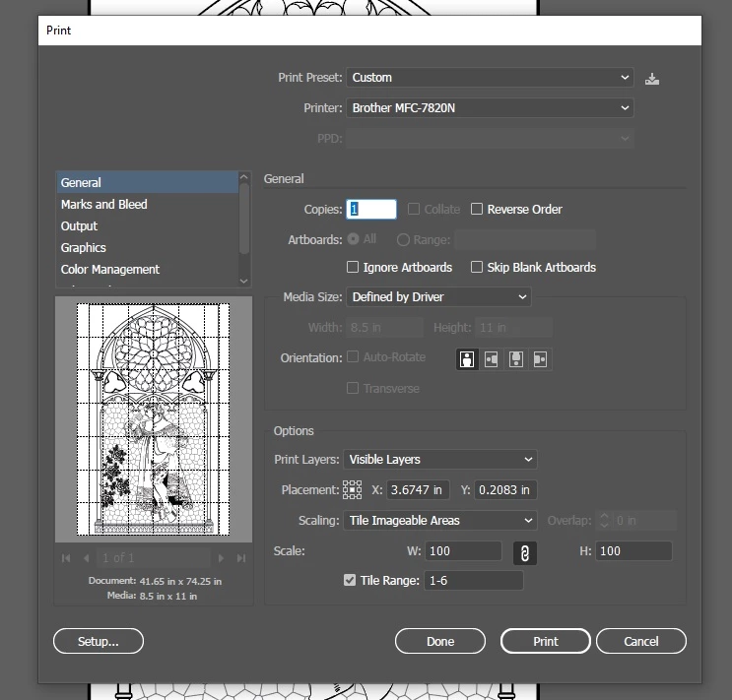Select All artboards radio button
The height and width of the screenshot is (700, 732).
(354, 239)
